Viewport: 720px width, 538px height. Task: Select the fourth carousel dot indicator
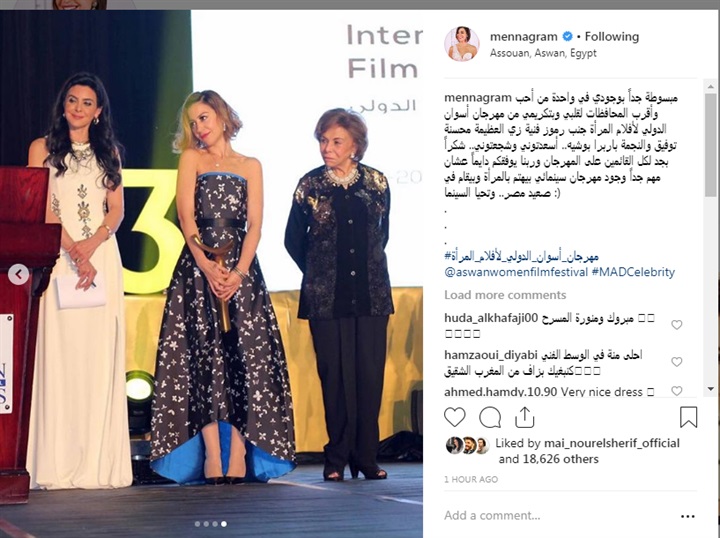[224, 524]
